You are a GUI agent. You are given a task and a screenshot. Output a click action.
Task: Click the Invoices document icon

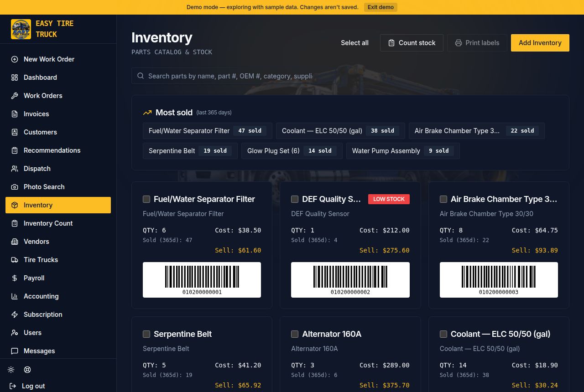click(15, 114)
